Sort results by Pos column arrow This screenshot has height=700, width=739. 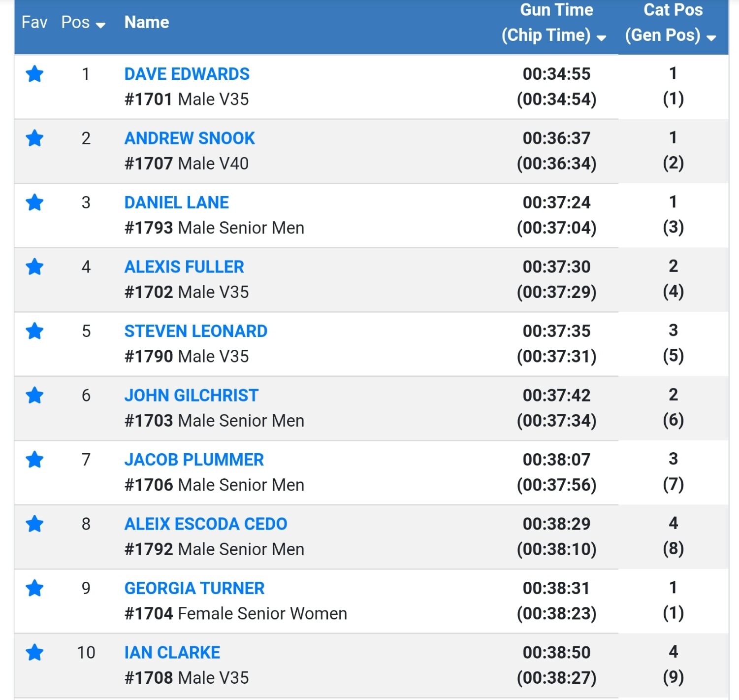click(100, 25)
